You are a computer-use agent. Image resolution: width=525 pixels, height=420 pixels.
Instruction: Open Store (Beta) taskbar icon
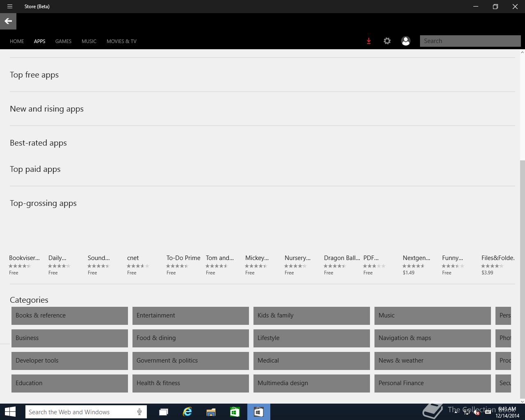click(258, 412)
